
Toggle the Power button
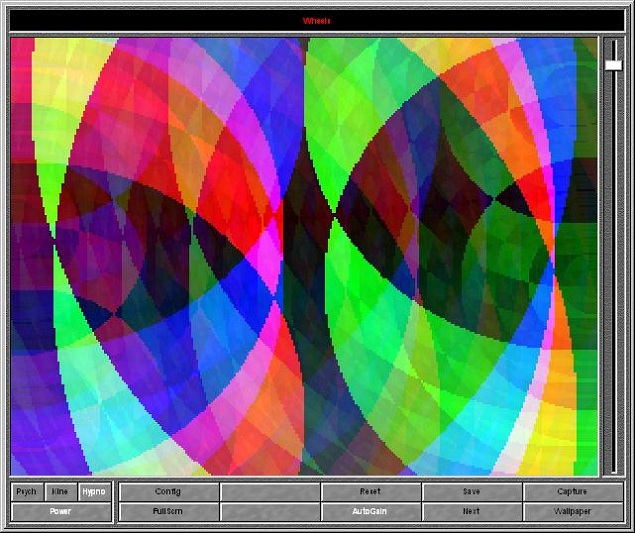(x=61, y=512)
